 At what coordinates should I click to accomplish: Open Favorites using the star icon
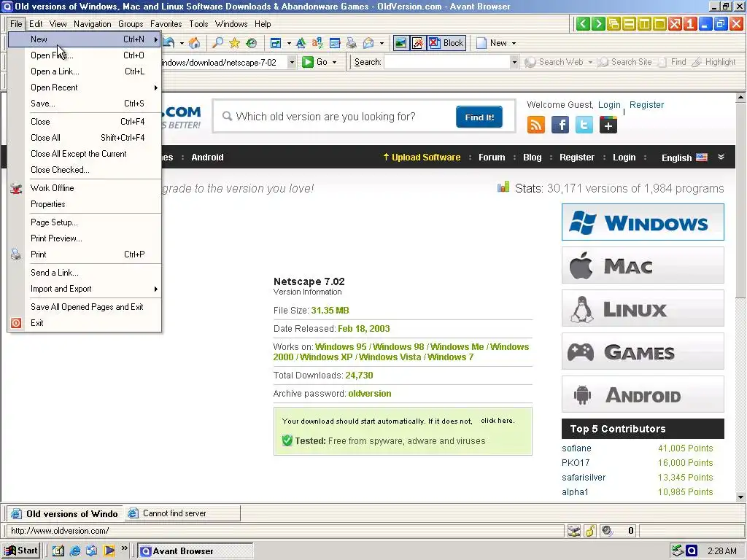tap(234, 43)
